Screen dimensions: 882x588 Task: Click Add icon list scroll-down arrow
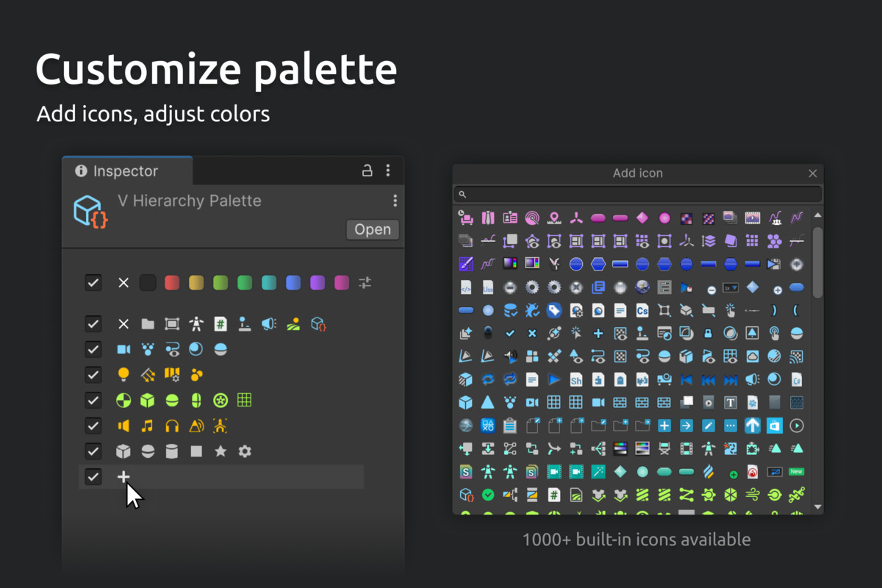[x=818, y=507]
